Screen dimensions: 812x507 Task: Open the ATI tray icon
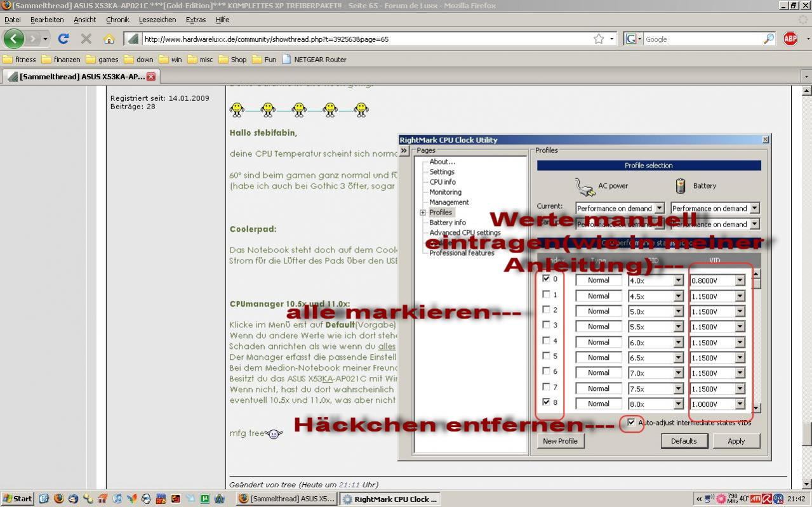(757, 499)
